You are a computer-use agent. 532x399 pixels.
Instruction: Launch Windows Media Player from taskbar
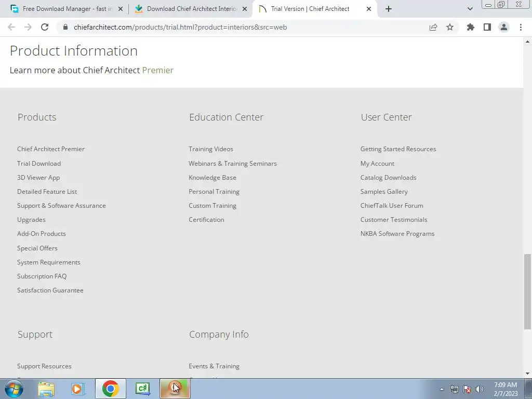(77, 389)
